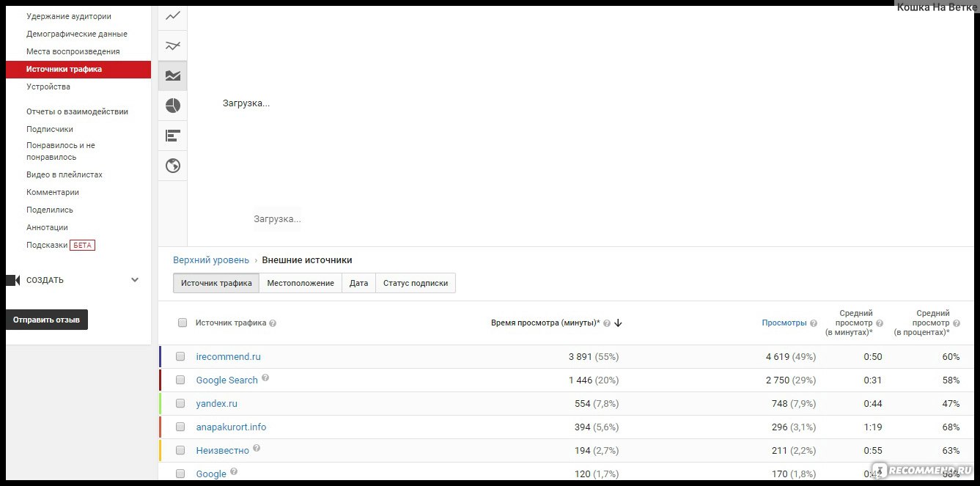This screenshot has height=486, width=980.
Task: Switch to the Статус подписки tab
Action: tap(416, 283)
